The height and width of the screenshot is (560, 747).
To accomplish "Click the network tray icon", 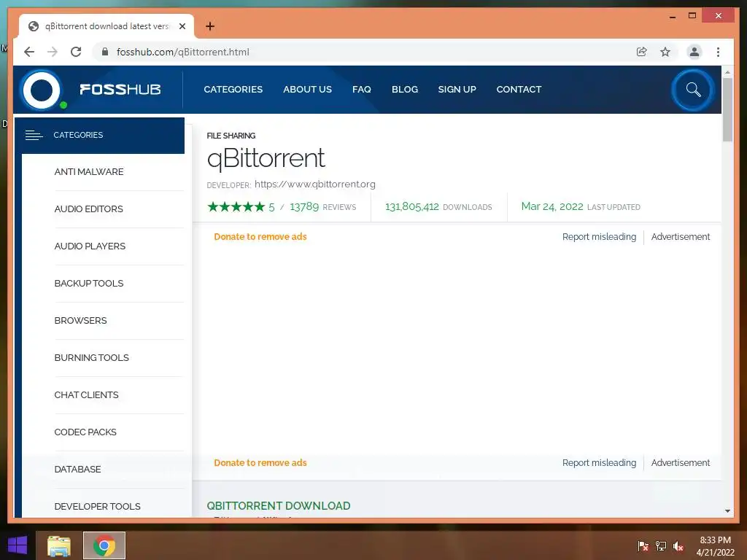I will [661, 545].
